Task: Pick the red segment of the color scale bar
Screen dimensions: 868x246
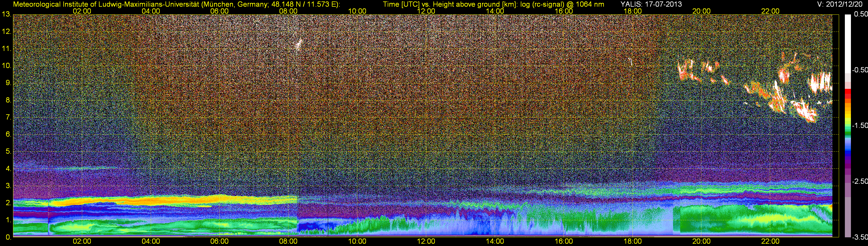Action: (x=848, y=93)
